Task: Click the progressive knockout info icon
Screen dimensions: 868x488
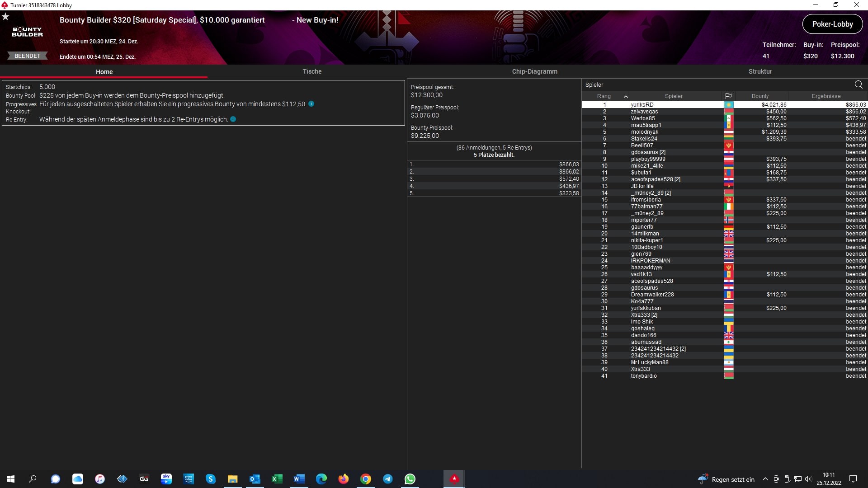Action: click(311, 104)
